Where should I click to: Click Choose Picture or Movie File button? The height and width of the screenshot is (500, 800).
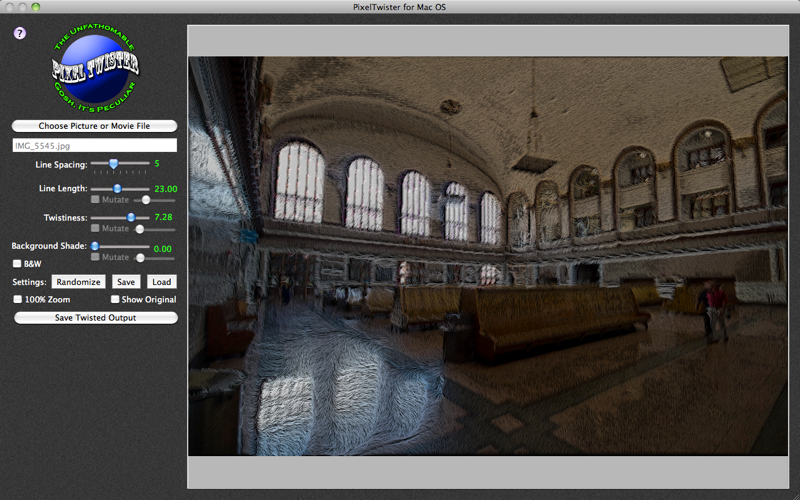point(94,126)
